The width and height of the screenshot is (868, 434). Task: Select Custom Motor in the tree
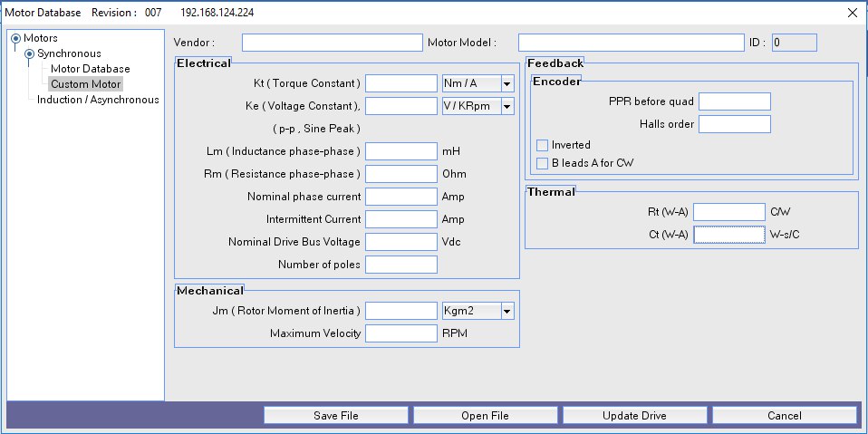pos(85,84)
